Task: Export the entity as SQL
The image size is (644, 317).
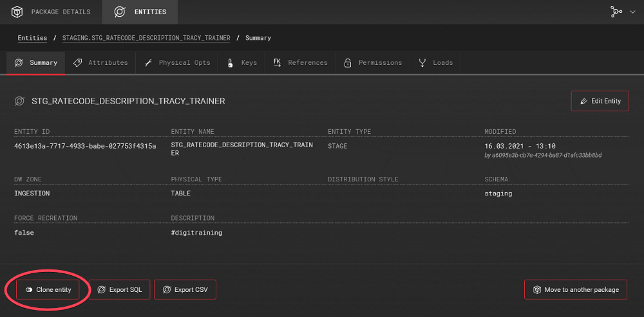Action: (119, 290)
